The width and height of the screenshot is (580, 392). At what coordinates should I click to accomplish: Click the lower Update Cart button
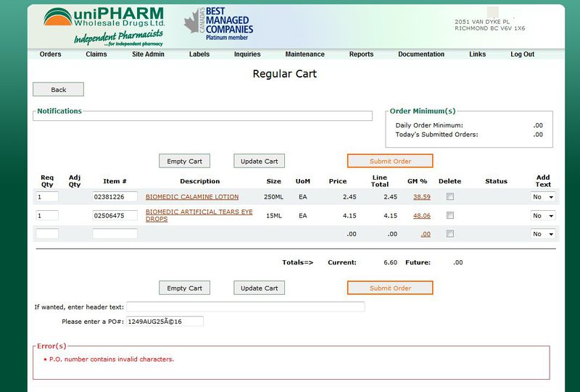(260, 288)
